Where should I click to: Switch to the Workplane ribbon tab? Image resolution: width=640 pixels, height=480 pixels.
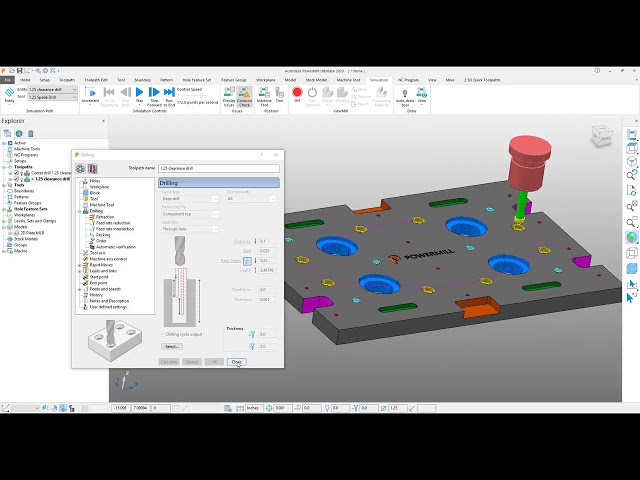point(266,80)
